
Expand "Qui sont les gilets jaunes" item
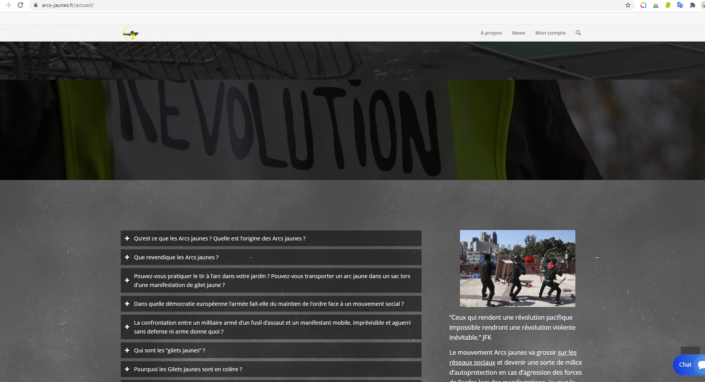(271, 351)
